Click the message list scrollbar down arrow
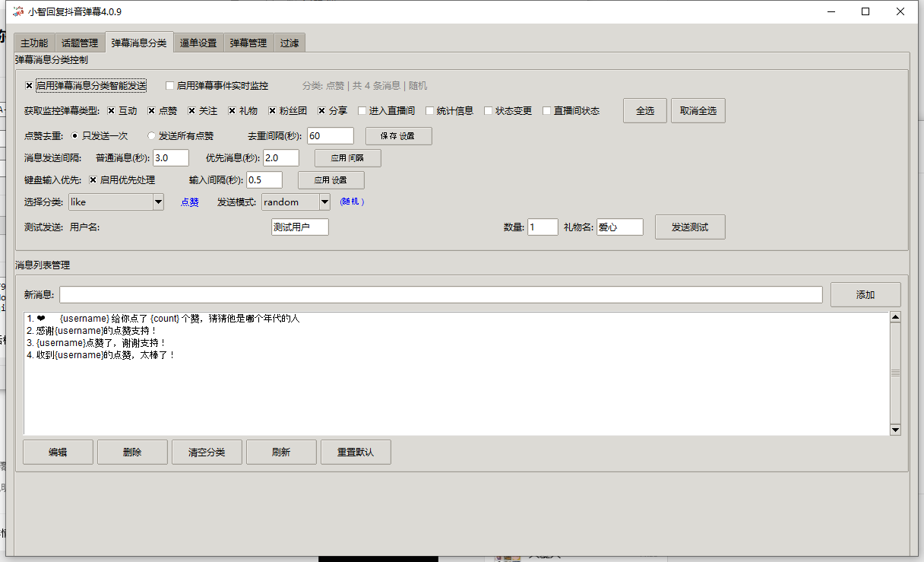The image size is (924, 562). 895,429
